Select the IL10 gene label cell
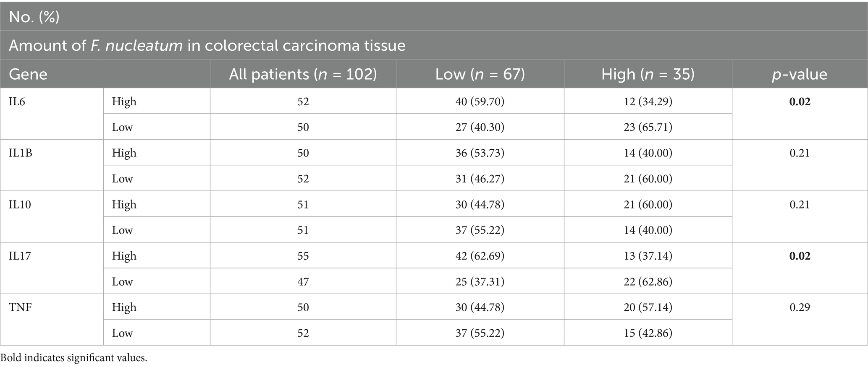 pyautogui.click(x=20, y=205)
